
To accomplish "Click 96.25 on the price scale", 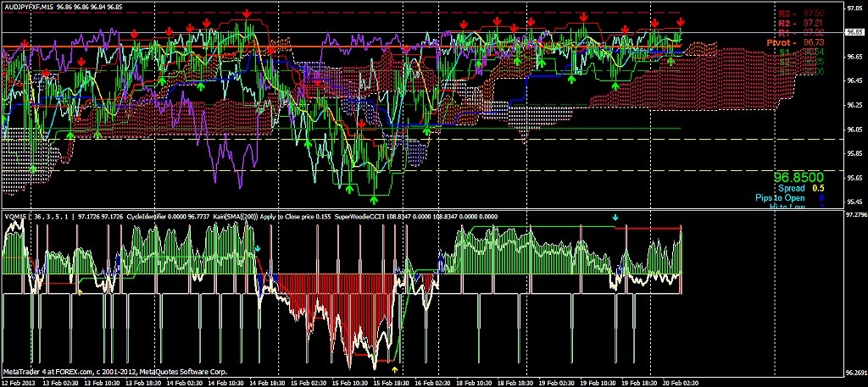I will coord(854,105).
